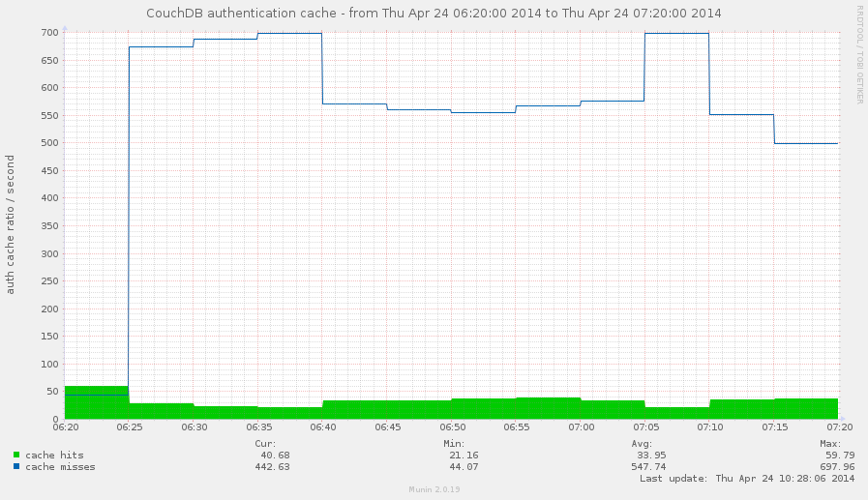Click the x-axis tick label 07:10
868x500 pixels.
710,427
